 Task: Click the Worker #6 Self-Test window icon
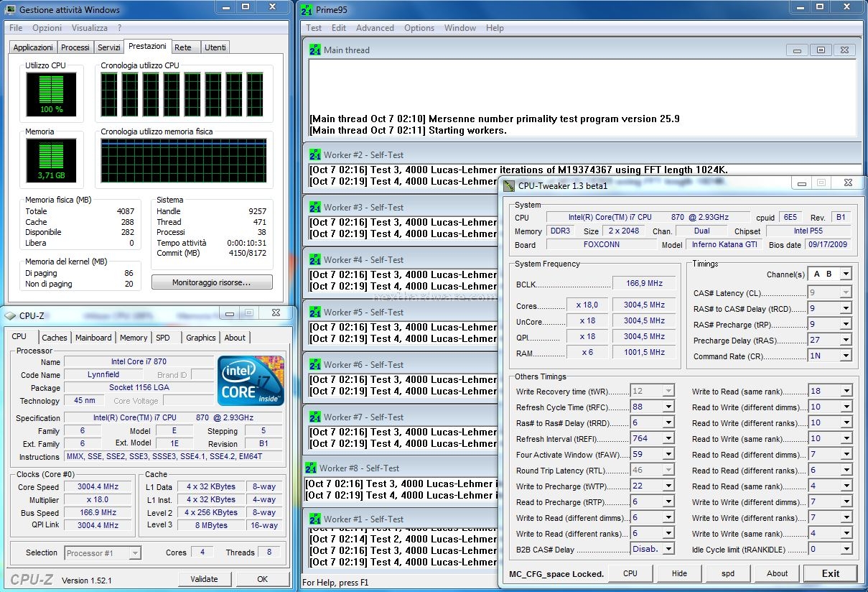coord(315,364)
